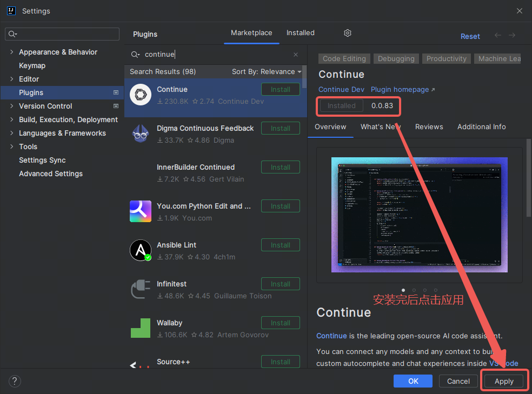This screenshot has height=394, width=532.
Task: Click the Ansible Lint plugin icon
Action: pos(141,250)
